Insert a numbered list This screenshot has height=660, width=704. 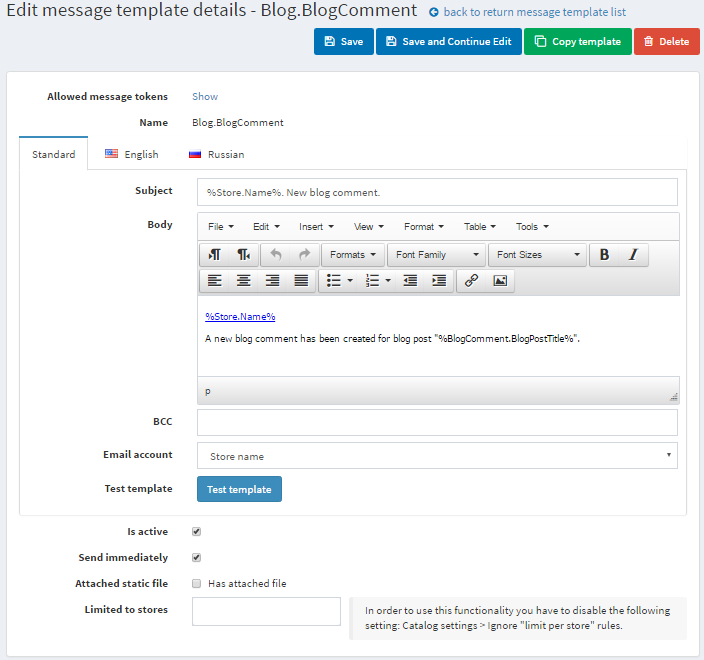372,281
